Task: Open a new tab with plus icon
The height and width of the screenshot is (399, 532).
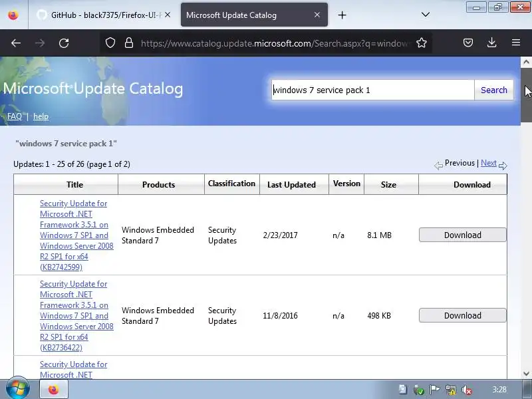Action: coord(342,15)
